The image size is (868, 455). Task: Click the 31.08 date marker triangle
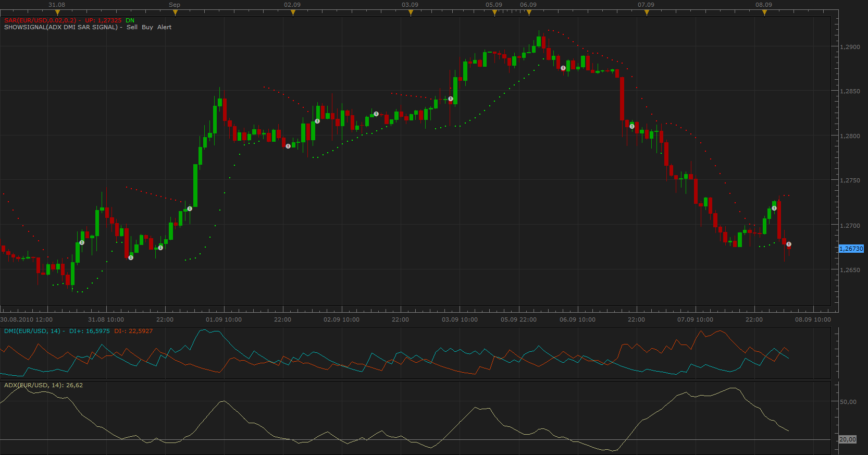57,13
